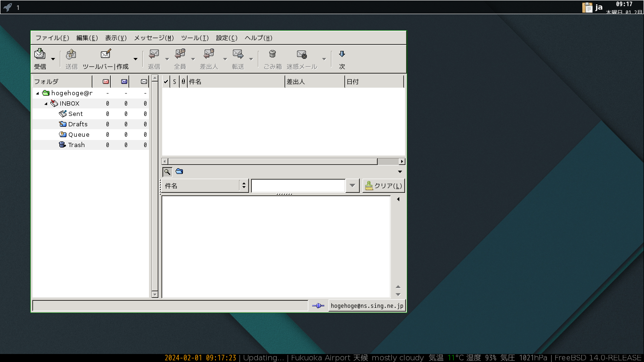Click the ごみ箱 (Trash) toolbar icon
The image size is (644, 362).
pyautogui.click(x=272, y=54)
